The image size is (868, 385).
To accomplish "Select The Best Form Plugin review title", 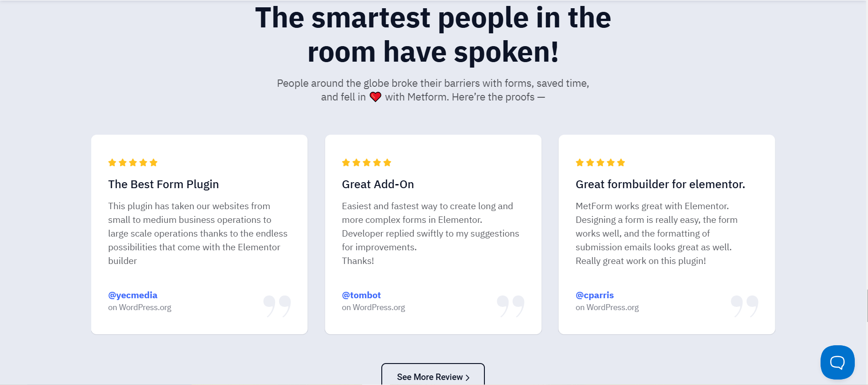I will [x=163, y=184].
